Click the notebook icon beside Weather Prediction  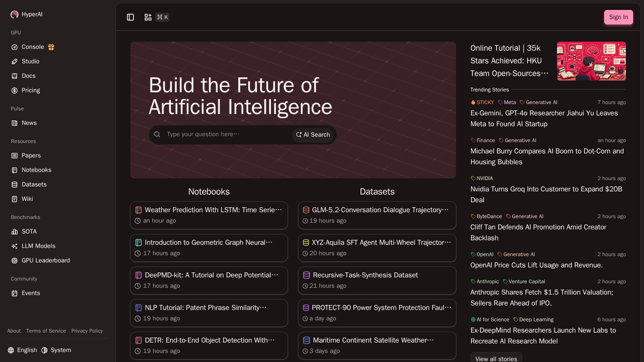tap(139, 210)
